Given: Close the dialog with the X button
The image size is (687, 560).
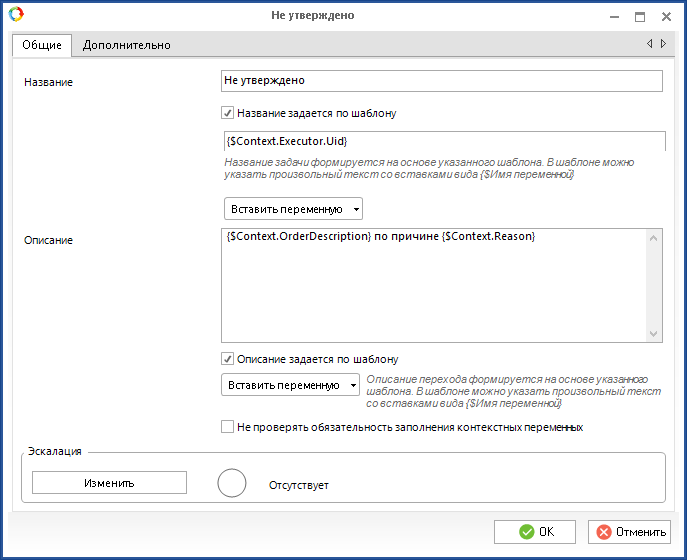Looking at the screenshot, I should [x=666, y=16].
